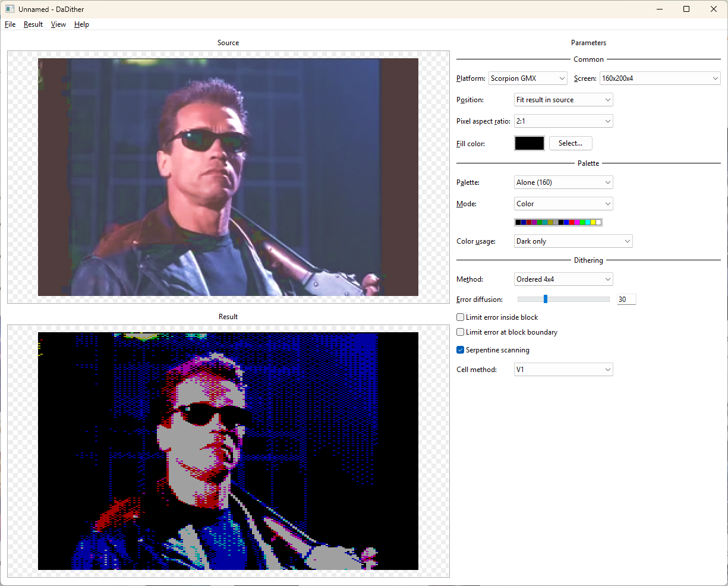Click the Error diffusion value field

click(x=626, y=300)
